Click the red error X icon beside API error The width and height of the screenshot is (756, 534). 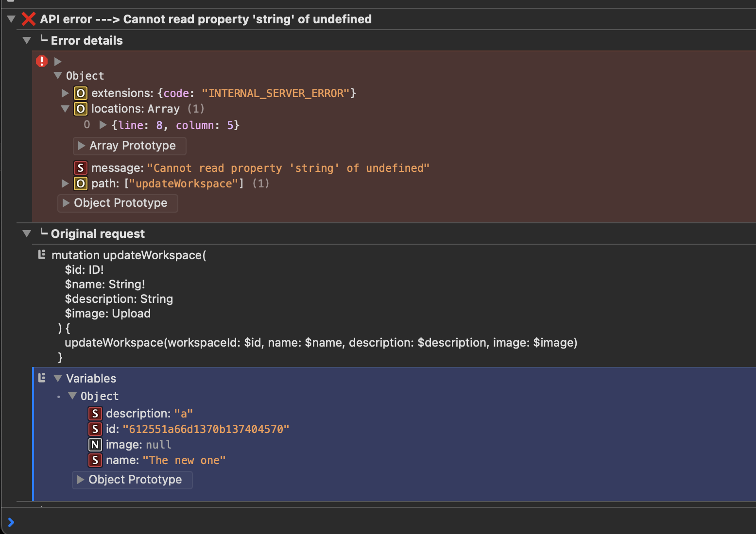pos(28,19)
